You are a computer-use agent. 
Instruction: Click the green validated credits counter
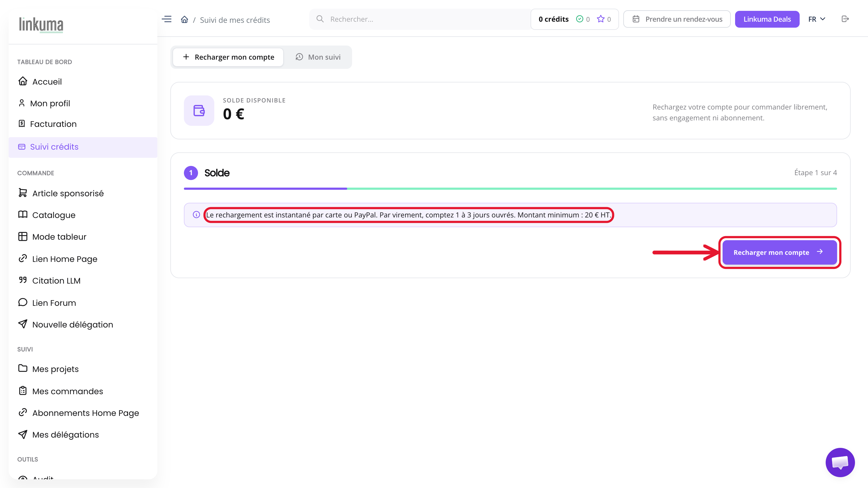583,19
